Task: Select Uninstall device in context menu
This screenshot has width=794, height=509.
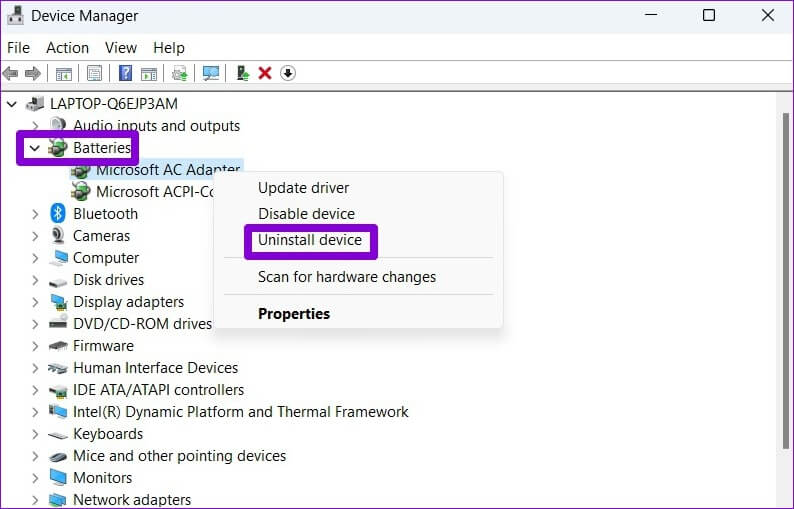Action: tap(310, 240)
